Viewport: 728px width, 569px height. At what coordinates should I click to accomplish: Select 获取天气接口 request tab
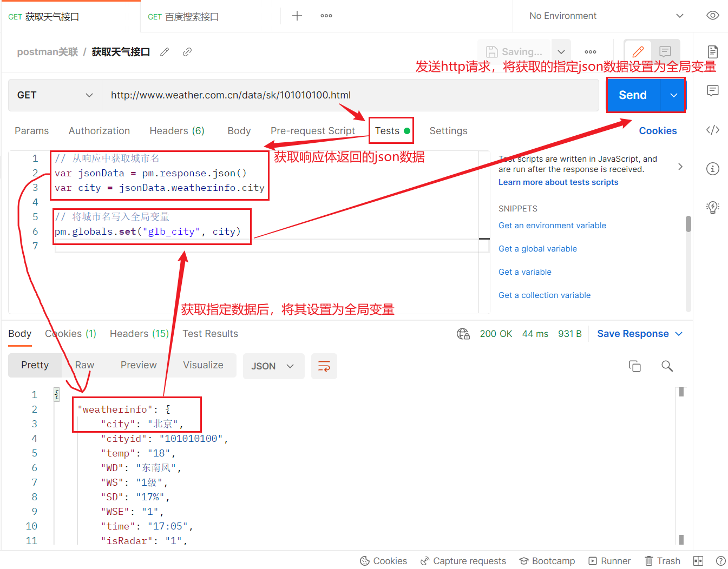coord(43,17)
